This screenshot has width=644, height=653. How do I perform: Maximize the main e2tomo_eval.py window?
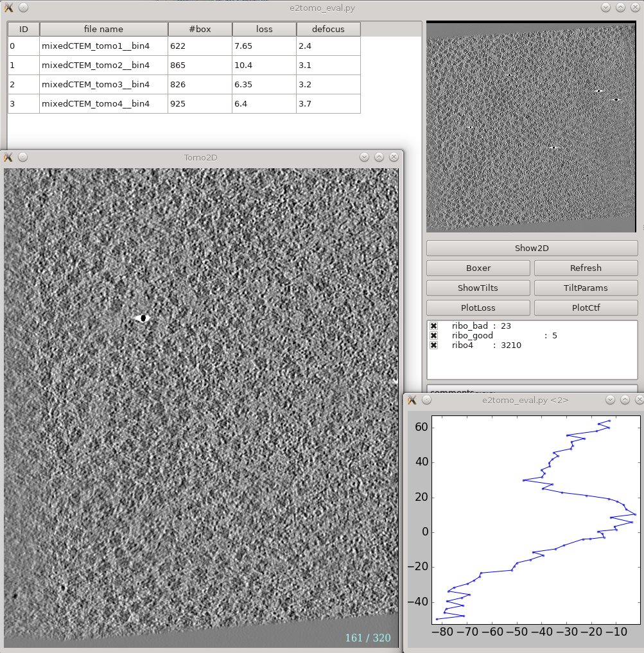point(620,8)
